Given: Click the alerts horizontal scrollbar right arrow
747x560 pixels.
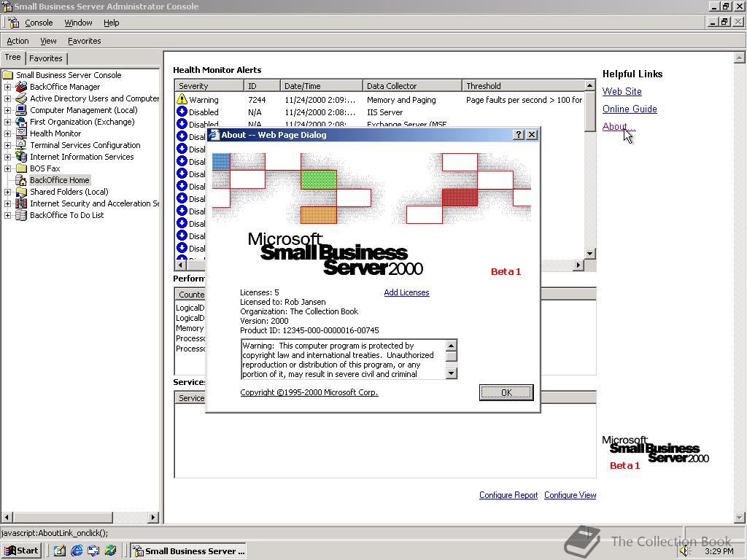Looking at the screenshot, I should click(x=578, y=265).
